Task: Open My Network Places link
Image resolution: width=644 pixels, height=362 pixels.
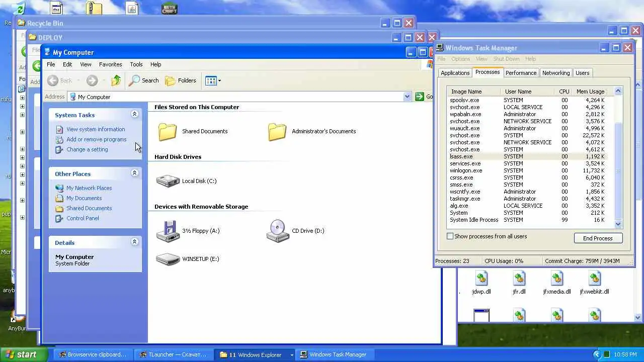Action: (x=89, y=188)
